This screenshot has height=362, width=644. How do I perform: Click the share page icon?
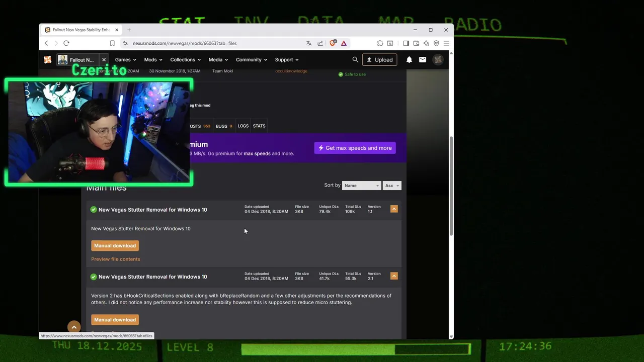(x=320, y=43)
